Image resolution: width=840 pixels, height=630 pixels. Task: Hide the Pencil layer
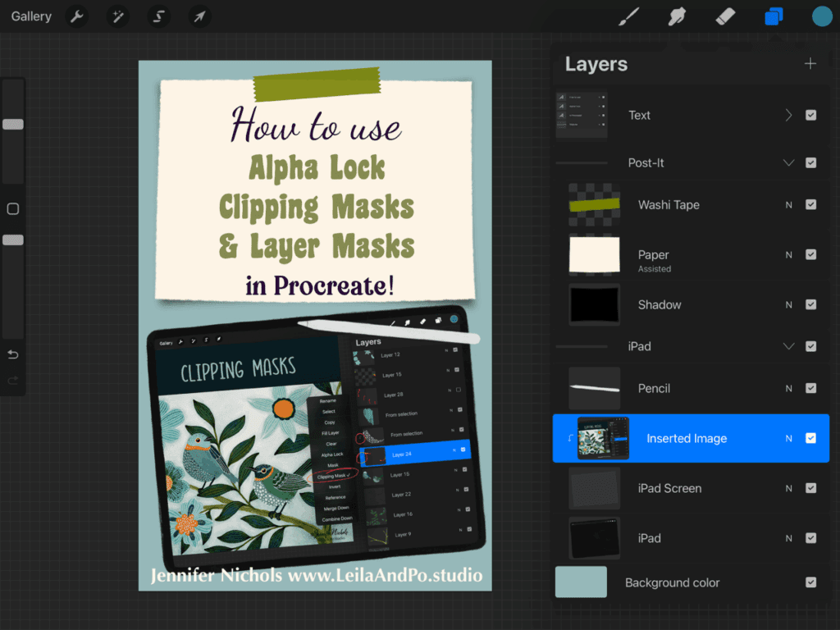click(810, 388)
